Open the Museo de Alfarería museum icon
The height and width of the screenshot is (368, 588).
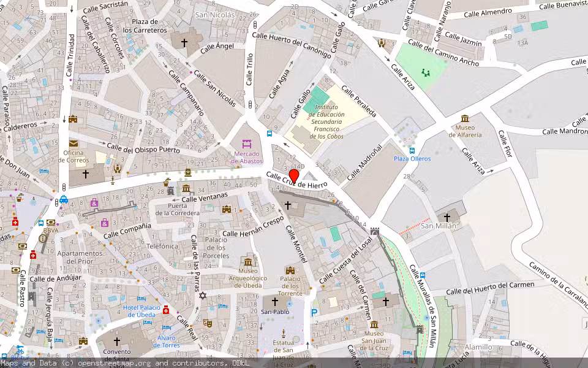(x=465, y=118)
